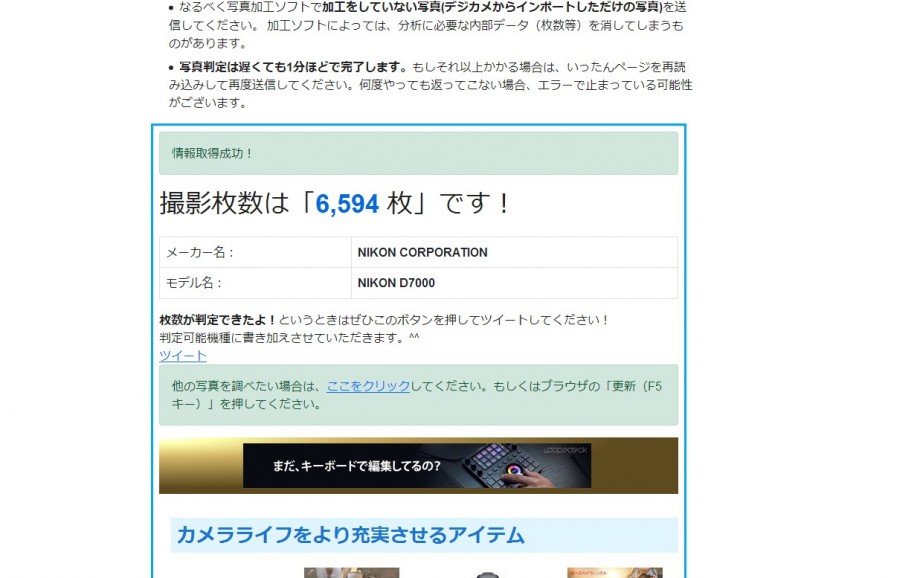The height and width of the screenshot is (578, 920).
Task: Click the 情報取得成功！ success message
Action: point(418,153)
